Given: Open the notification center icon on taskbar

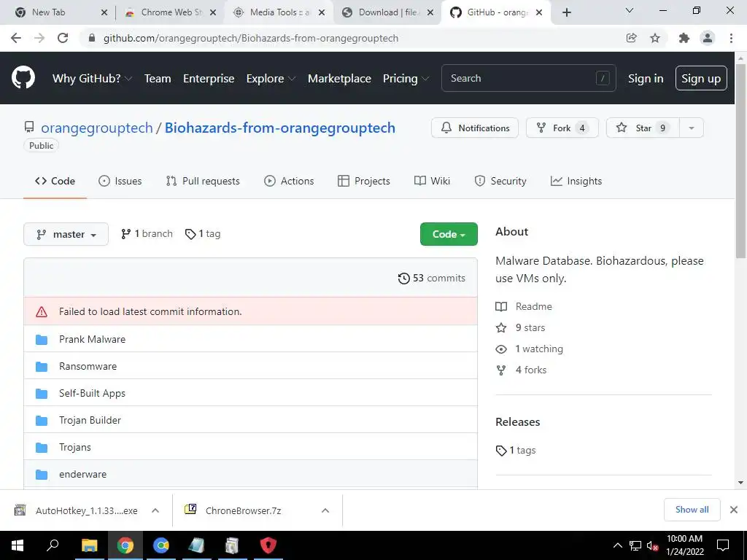Looking at the screenshot, I should point(723,545).
